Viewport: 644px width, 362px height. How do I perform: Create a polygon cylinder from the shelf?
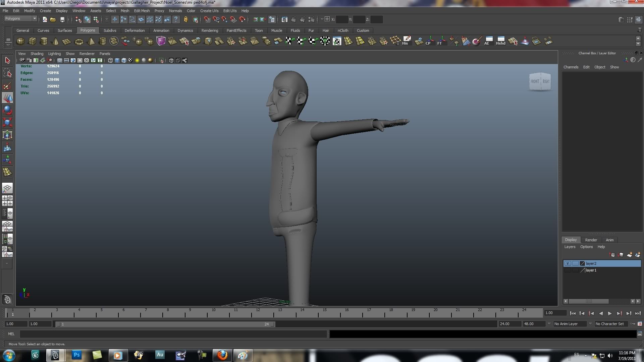pyautogui.click(x=44, y=41)
